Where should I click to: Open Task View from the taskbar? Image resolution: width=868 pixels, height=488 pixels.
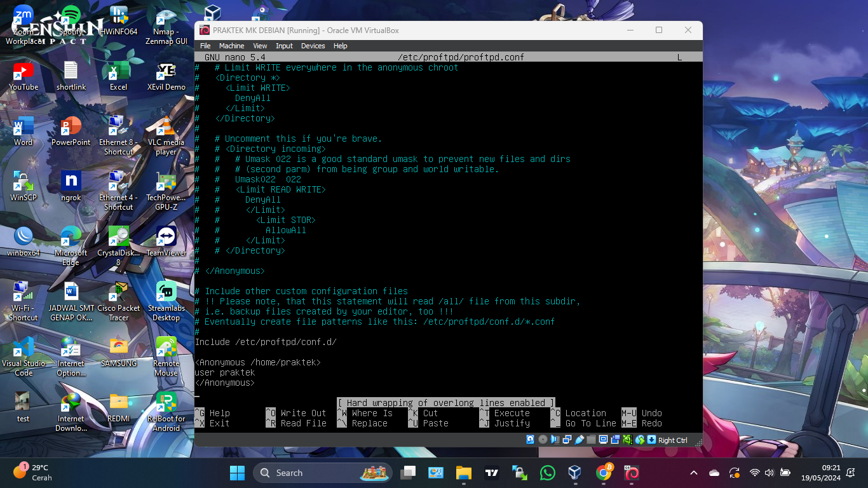(408, 473)
